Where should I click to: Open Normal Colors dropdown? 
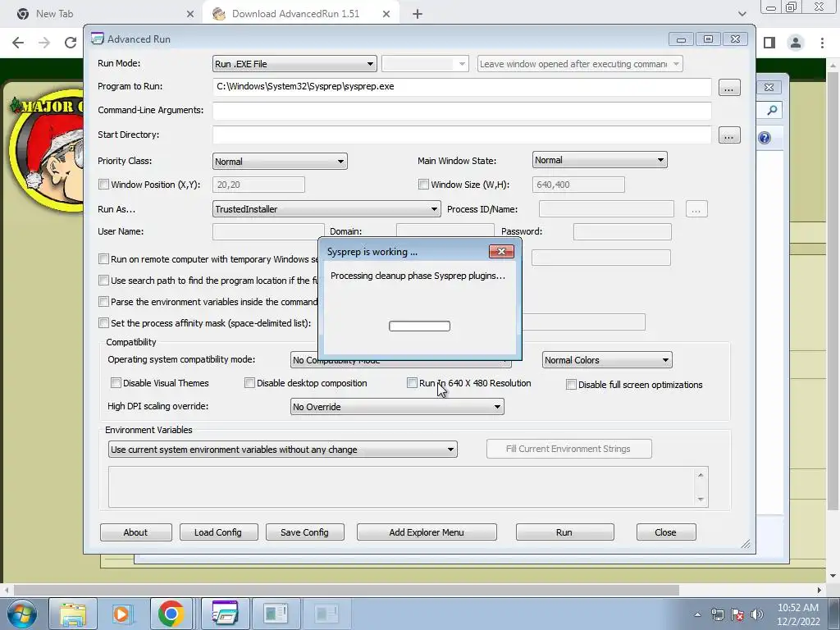pos(607,360)
